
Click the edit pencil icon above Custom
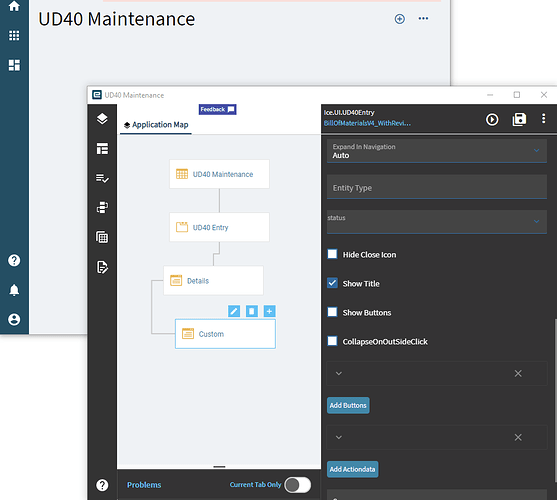pos(234,311)
